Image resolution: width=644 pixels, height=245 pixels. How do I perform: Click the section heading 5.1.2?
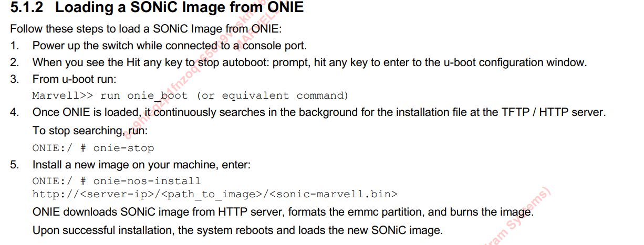pos(28,8)
